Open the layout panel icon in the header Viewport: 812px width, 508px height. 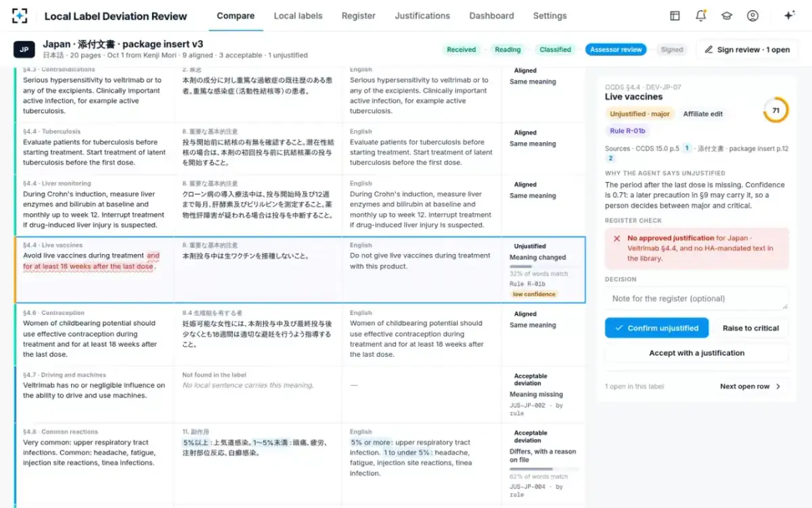tap(675, 16)
